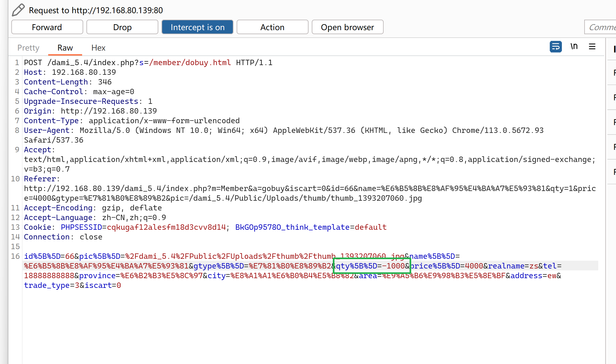
Task: Click the Forward button
Action: click(x=47, y=27)
